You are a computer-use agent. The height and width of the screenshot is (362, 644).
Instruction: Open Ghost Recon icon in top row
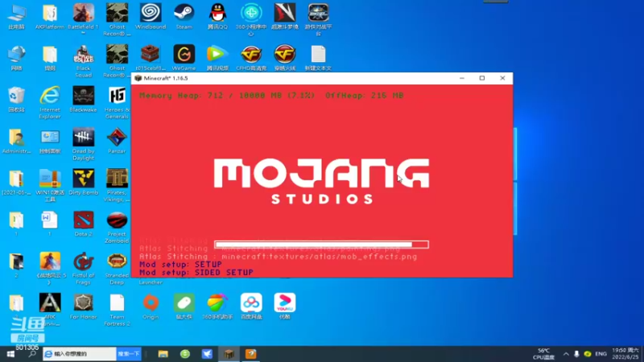[x=117, y=19]
